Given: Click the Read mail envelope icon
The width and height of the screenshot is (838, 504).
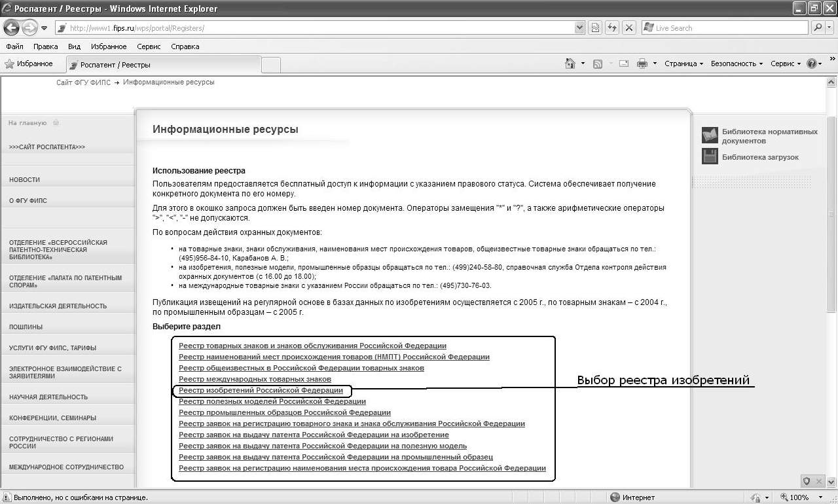Looking at the screenshot, I should [x=623, y=63].
